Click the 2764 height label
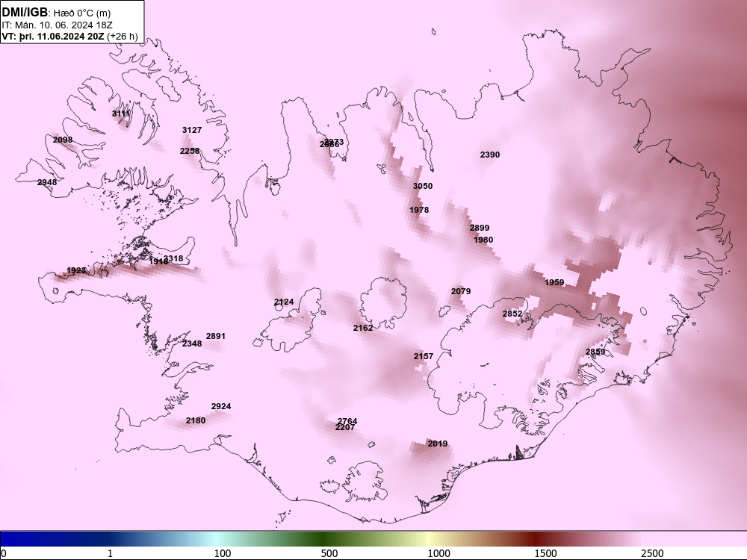This screenshot has height=560, width=747. point(347,421)
